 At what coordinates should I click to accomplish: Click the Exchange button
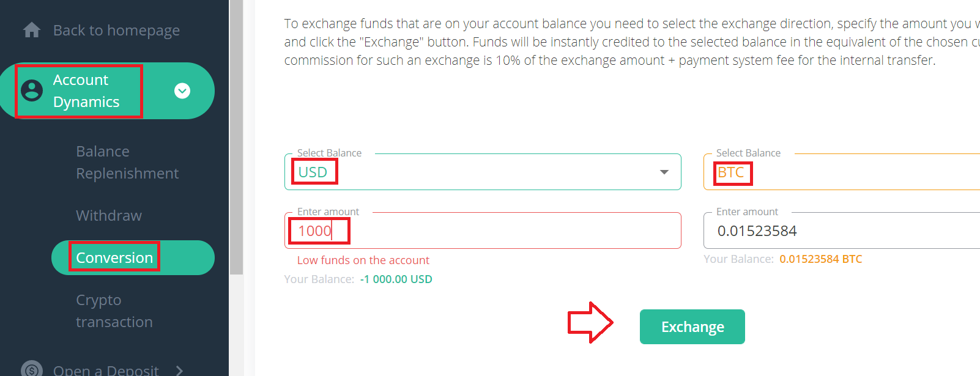tap(692, 326)
